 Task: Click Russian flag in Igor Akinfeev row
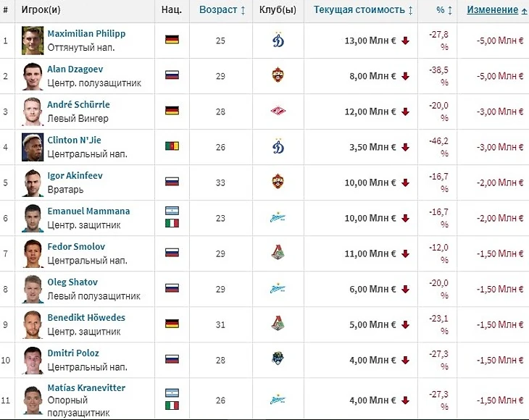tap(172, 182)
